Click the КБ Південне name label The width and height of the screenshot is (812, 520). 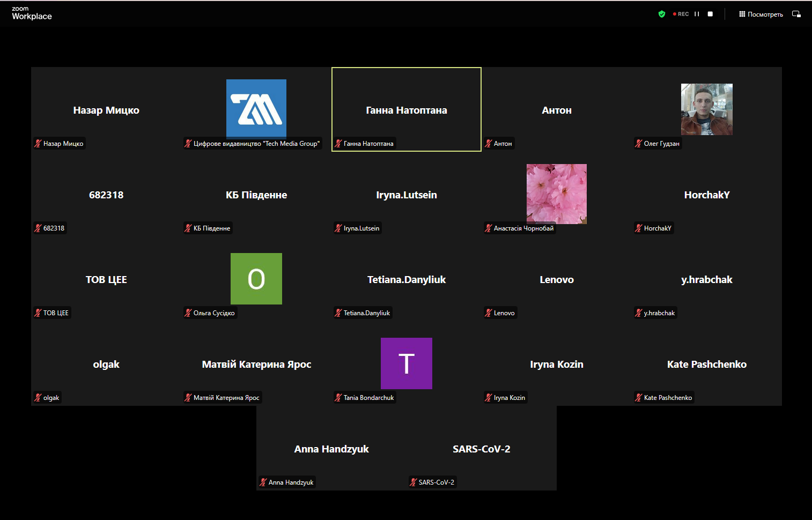pyautogui.click(x=211, y=228)
